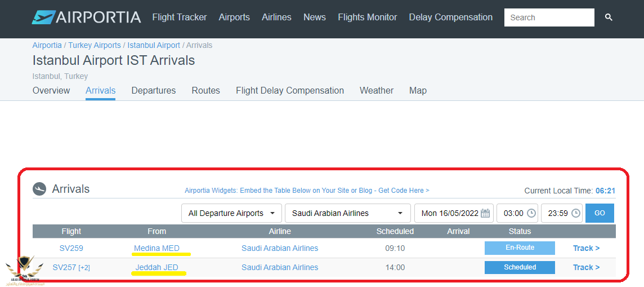Click the Turkey Airports breadcrumb link

(x=95, y=45)
